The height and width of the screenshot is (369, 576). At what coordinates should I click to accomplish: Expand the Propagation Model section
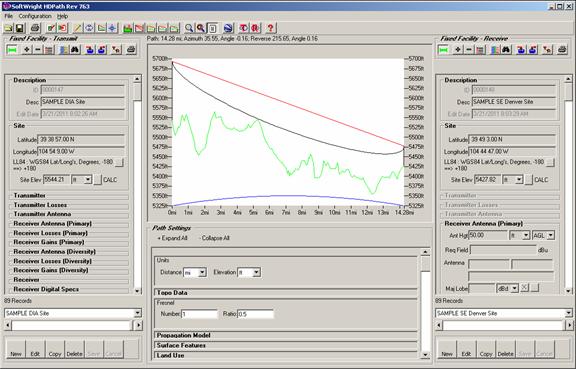[x=285, y=335]
